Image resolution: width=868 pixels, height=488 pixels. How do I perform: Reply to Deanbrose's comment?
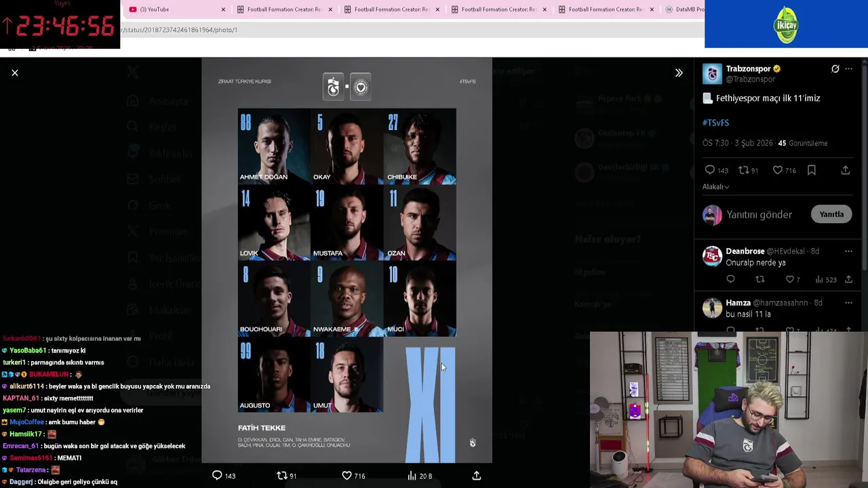pyautogui.click(x=730, y=279)
